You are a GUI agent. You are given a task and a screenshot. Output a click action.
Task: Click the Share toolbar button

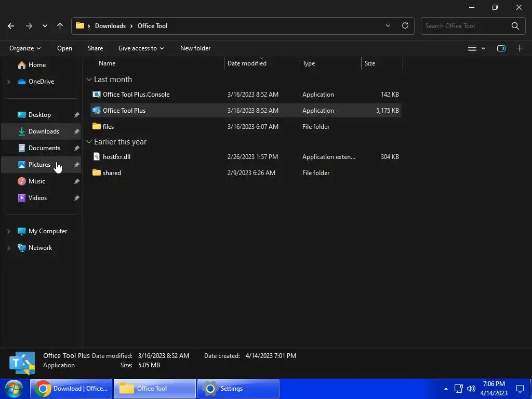click(96, 48)
